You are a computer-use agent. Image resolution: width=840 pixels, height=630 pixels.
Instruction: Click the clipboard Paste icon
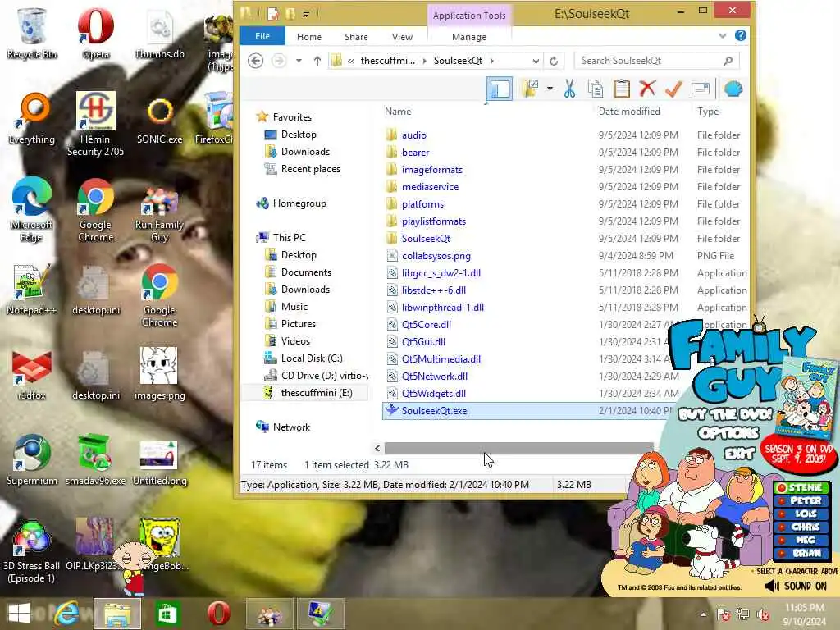tap(622, 89)
